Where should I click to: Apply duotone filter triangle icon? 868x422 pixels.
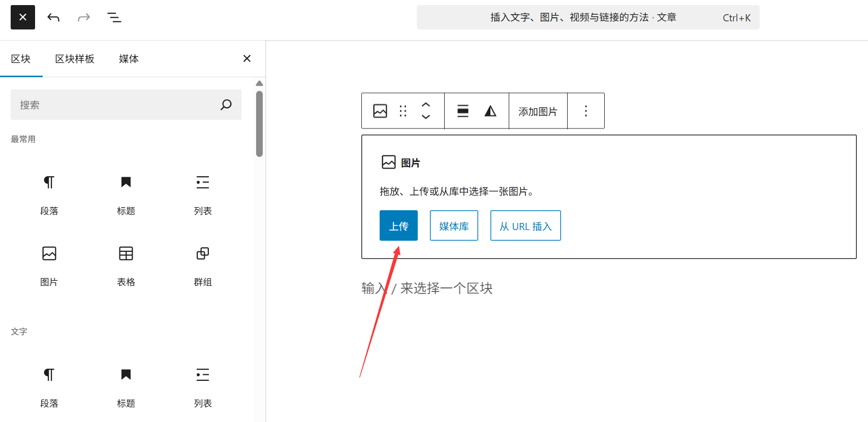(490, 111)
